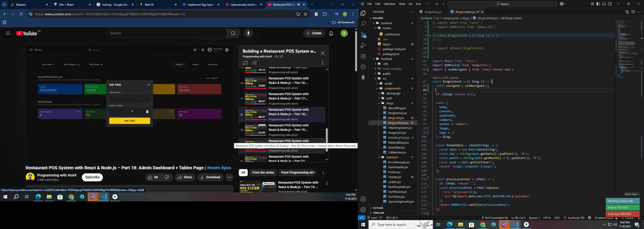Screen dimensions: 644x229
Task: Toggle VS Code primary sidebar layout icon
Action: click(x=598, y=4)
